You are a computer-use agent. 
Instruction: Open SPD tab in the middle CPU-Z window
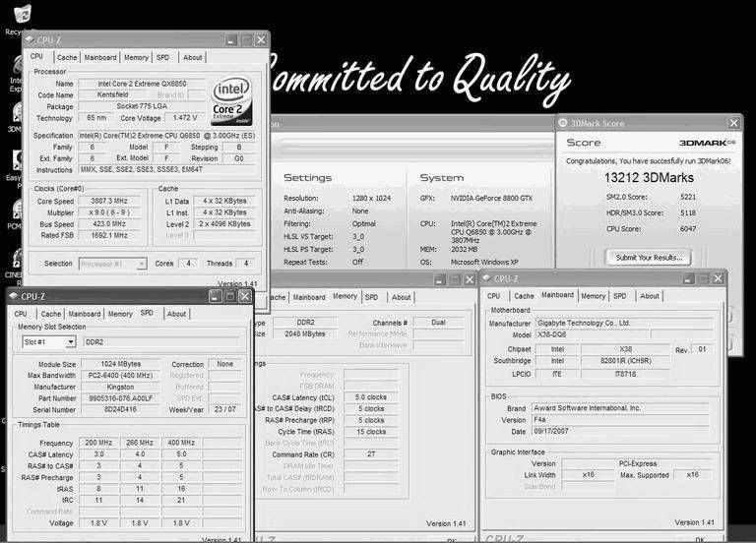point(371,297)
